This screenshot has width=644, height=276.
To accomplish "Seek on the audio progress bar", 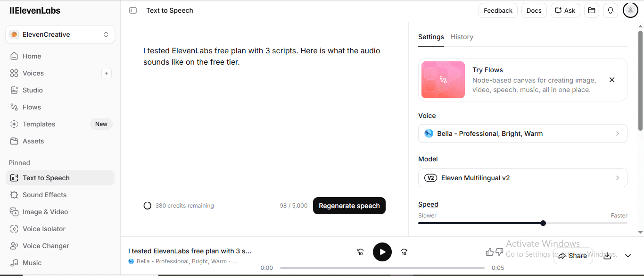I will click(383, 268).
